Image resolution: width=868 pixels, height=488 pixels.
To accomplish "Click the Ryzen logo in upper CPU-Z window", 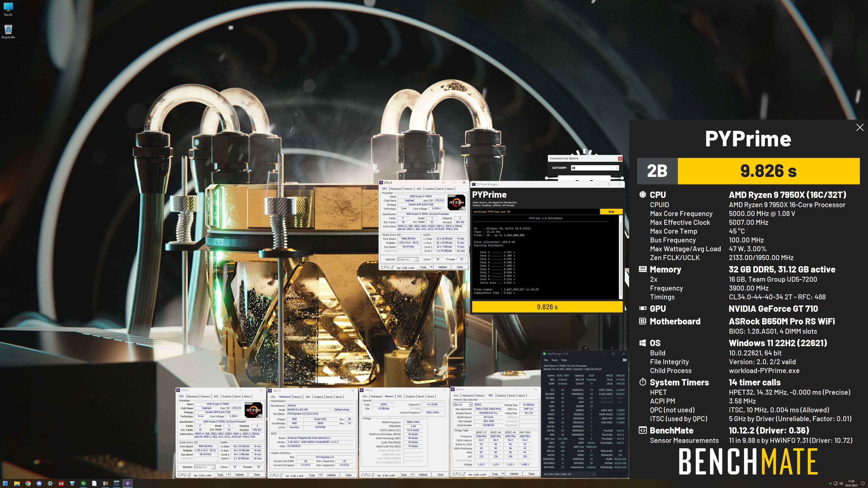I will tap(456, 202).
